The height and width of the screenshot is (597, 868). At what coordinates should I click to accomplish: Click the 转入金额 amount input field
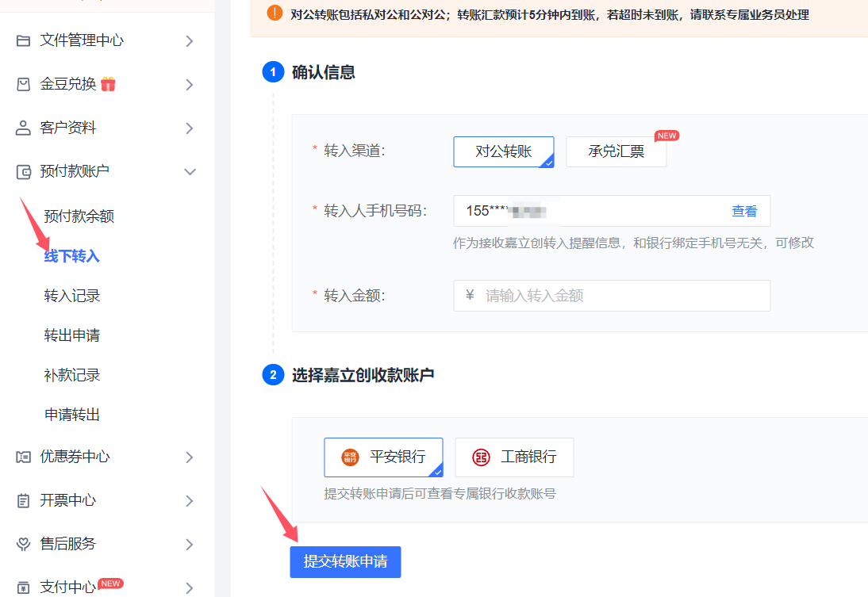(619, 296)
